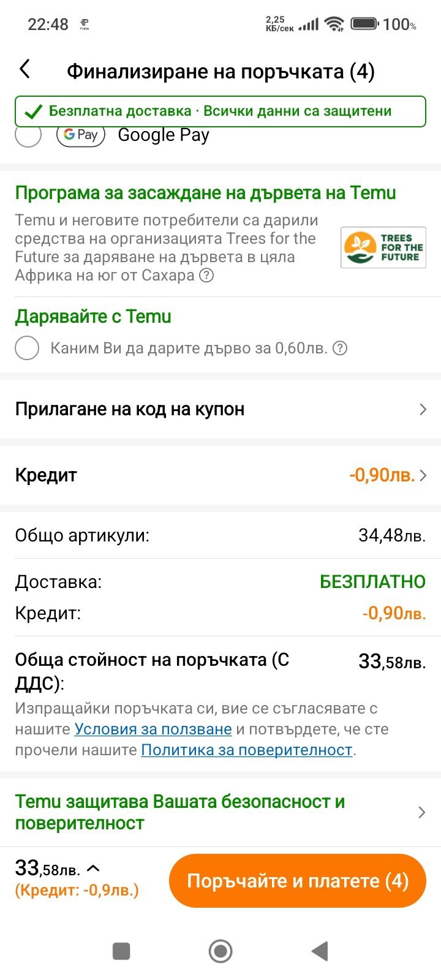This screenshot has width=441, height=980.
Task: Open the Условия за ползване link
Action: click(153, 729)
